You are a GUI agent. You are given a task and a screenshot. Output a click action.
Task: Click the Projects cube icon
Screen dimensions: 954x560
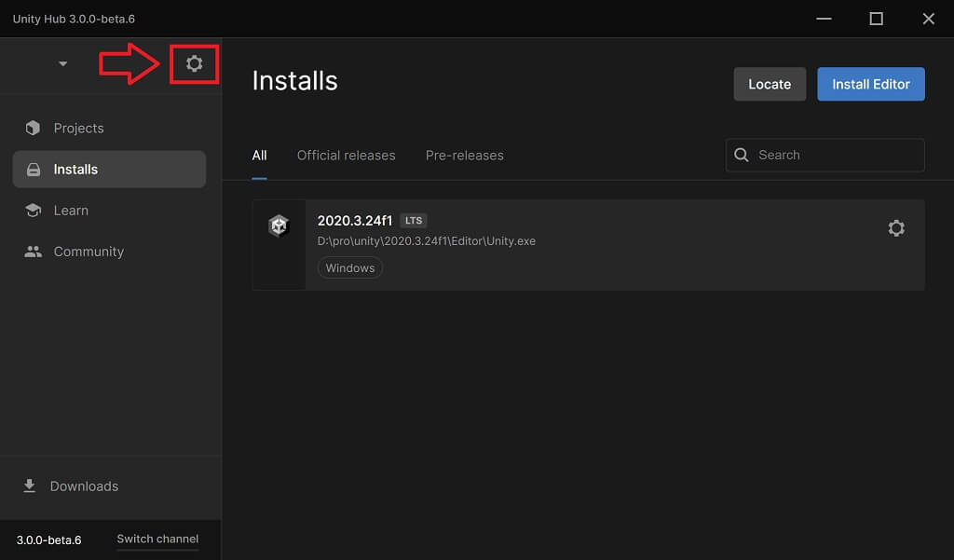pos(33,128)
